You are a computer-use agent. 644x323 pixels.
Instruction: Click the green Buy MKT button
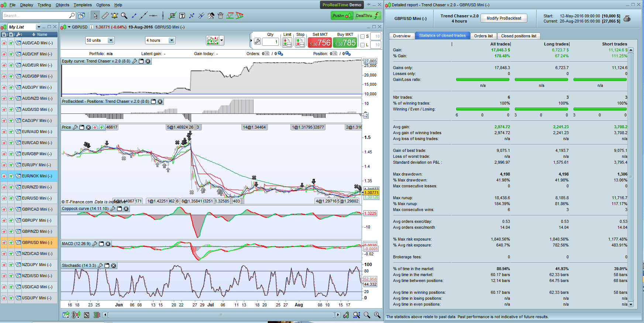[345, 42]
